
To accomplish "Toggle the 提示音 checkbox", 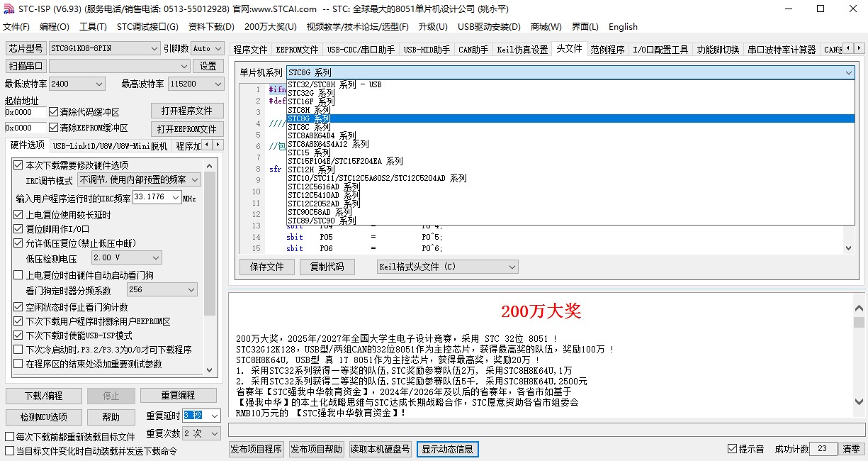I will [746, 449].
